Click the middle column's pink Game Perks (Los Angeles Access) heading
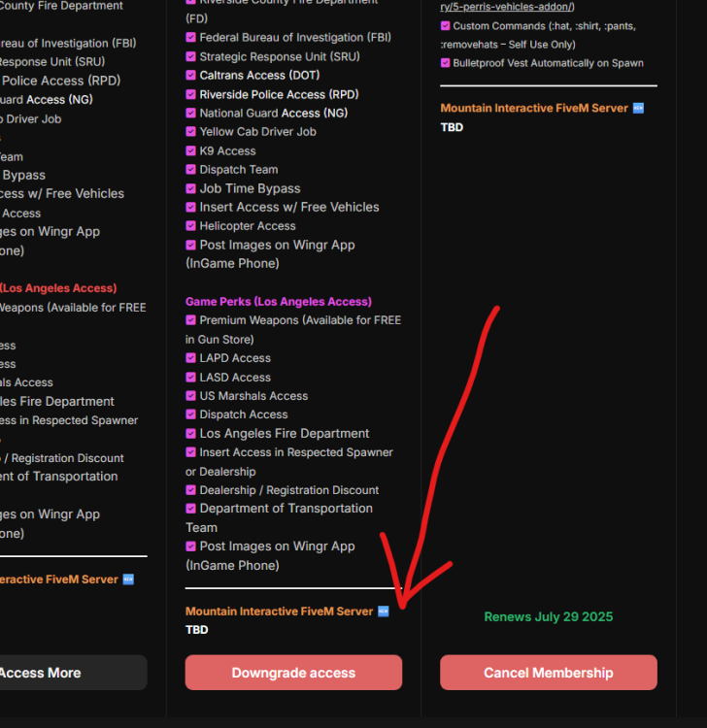 click(279, 301)
